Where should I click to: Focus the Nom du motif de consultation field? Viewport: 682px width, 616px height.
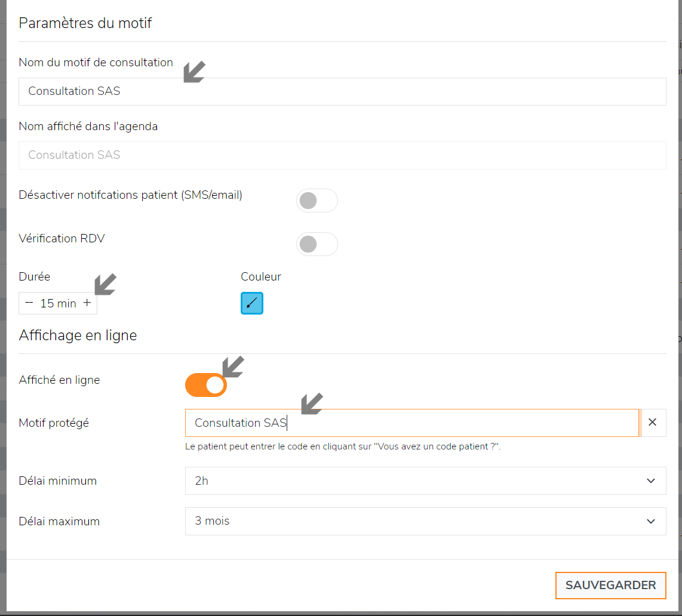[x=342, y=91]
